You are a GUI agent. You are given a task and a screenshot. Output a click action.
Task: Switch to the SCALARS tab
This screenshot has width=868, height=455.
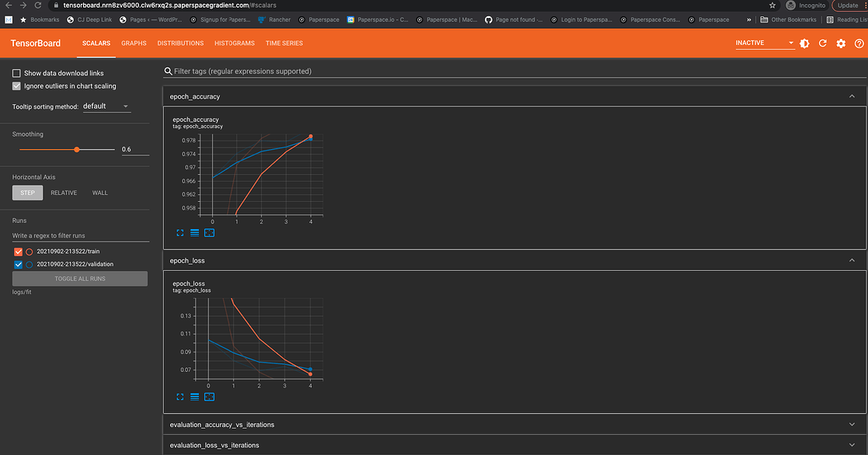96,43
